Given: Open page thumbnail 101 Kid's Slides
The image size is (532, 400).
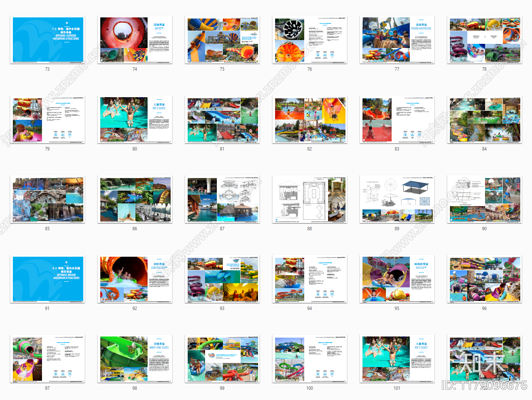Looking at the screenshot, I should [397, 359].
